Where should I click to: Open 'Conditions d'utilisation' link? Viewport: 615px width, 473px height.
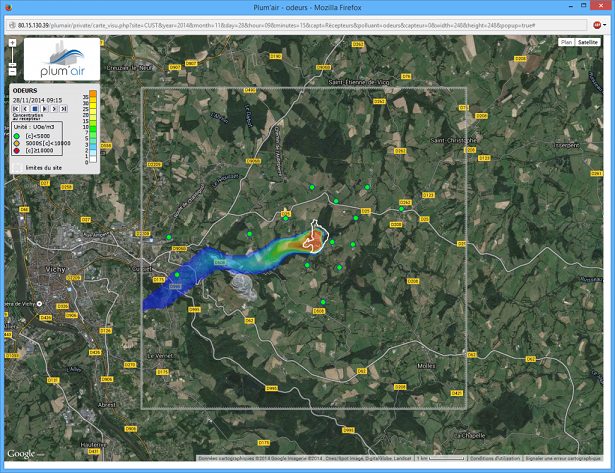(x=495, y=458)
